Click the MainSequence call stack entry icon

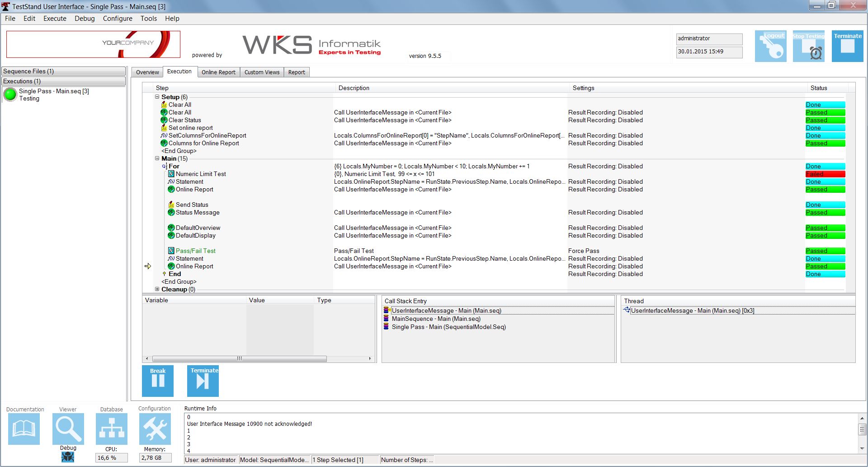click(387, 319)
